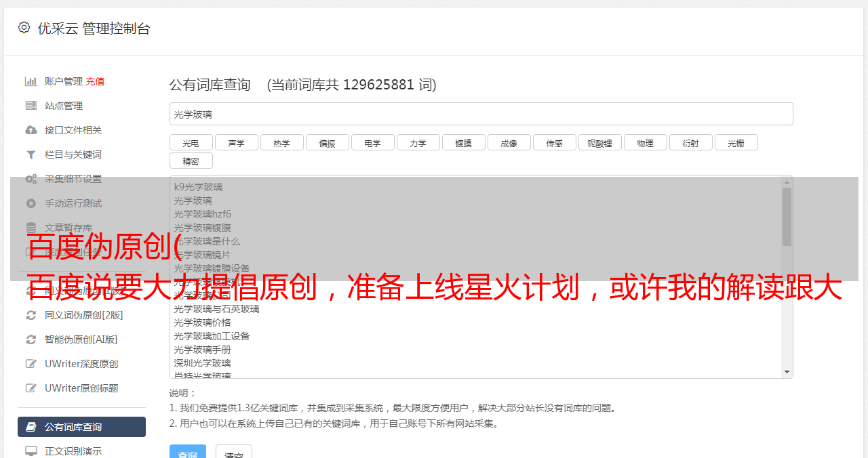This screenshot has width=868, height=458.
Task: Click the 优采云 管理控制台 header title
Action: click(94, 28)
